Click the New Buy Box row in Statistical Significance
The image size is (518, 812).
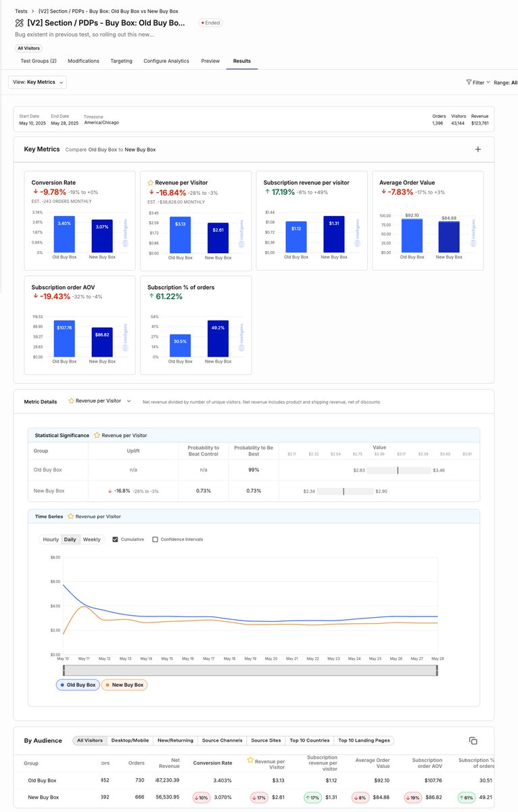(x=254, y=491)
